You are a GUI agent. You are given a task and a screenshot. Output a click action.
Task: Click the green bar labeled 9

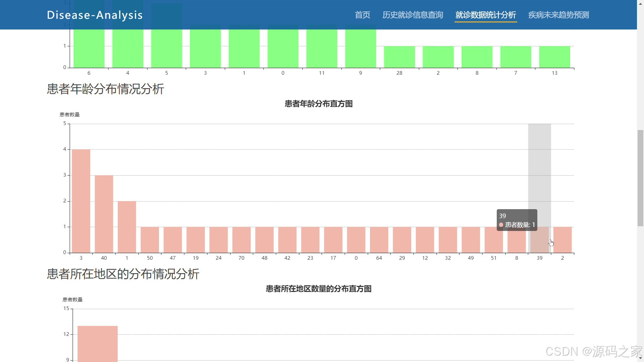click(x=361, y=49)
